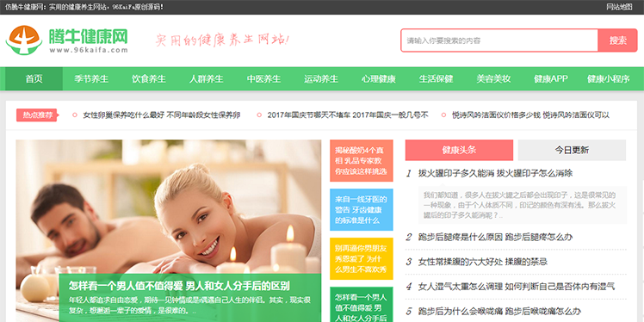Image resolution: width=644 pixels, height=322 pixels.
Task: Open the 健康APP nav item
Action: (x=551, y=79)
